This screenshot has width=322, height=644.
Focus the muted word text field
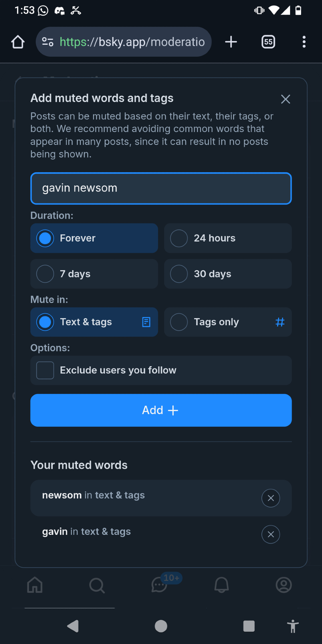[x=161, y=188]
